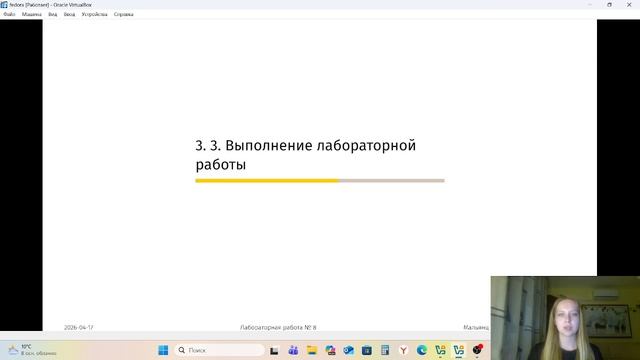Open the Файл menu in VirtualBox
This screenshot has width=640, height=360.
[x=9, y=14]
